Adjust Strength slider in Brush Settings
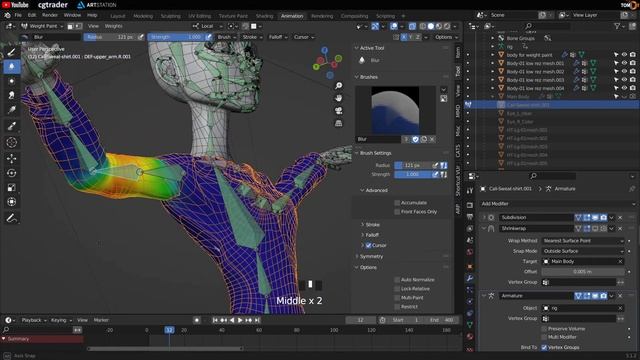 click(412, 174)
